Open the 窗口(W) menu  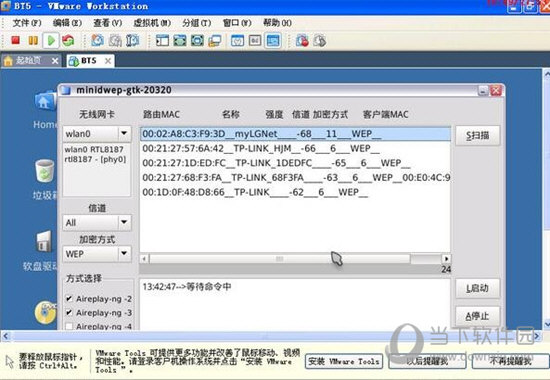click(237, 23)
